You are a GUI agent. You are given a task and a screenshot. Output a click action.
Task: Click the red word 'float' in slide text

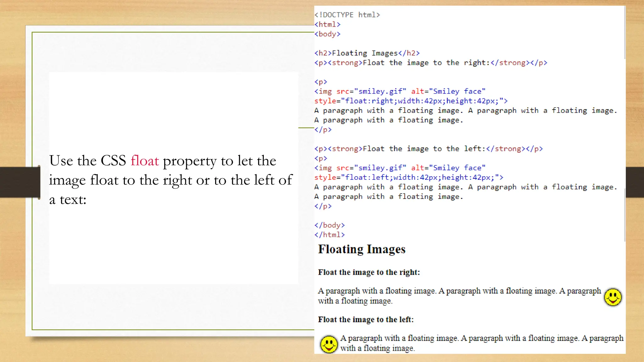click(x=145, y=161)
